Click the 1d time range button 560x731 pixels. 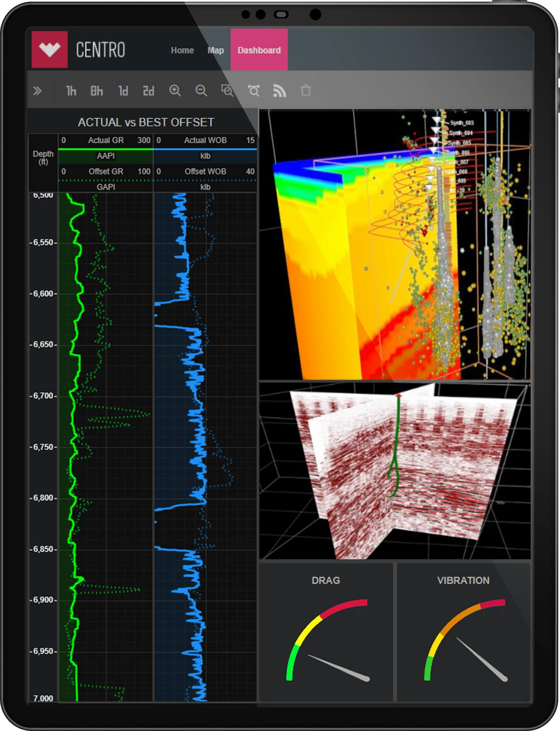point(123,91)
